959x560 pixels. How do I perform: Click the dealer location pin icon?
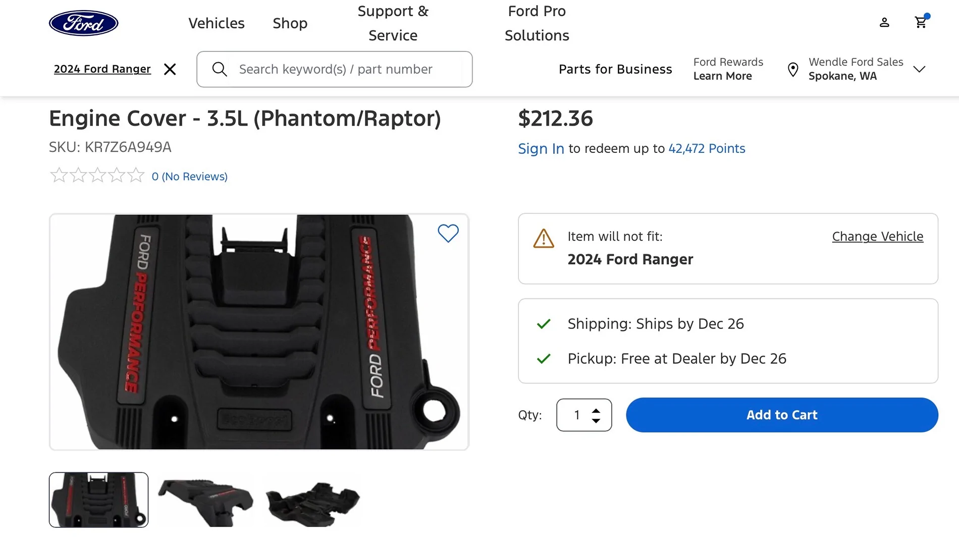pyautogui.click(x=792, y=69)
